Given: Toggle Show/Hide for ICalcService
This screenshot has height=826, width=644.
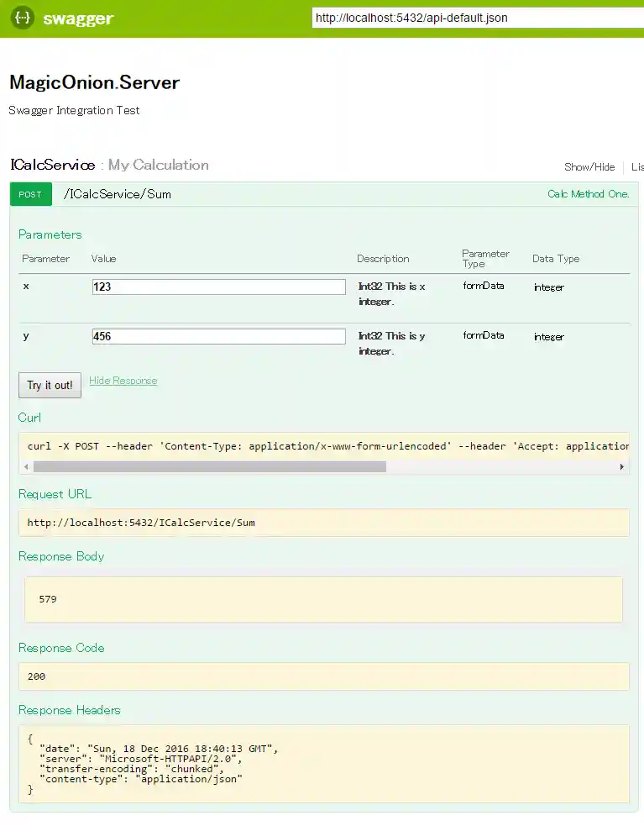Looking at the screenshot, I should [589, 167].
